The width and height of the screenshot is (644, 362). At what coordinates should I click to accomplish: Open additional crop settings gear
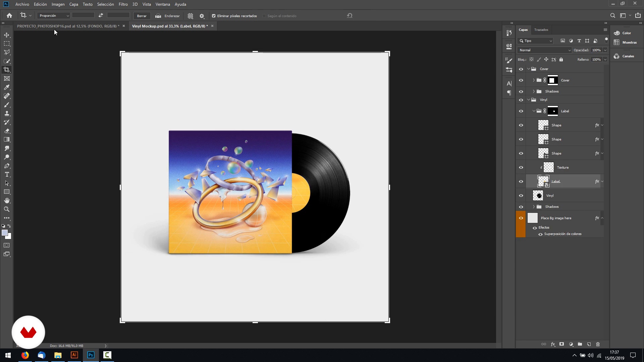coord(202,16)
